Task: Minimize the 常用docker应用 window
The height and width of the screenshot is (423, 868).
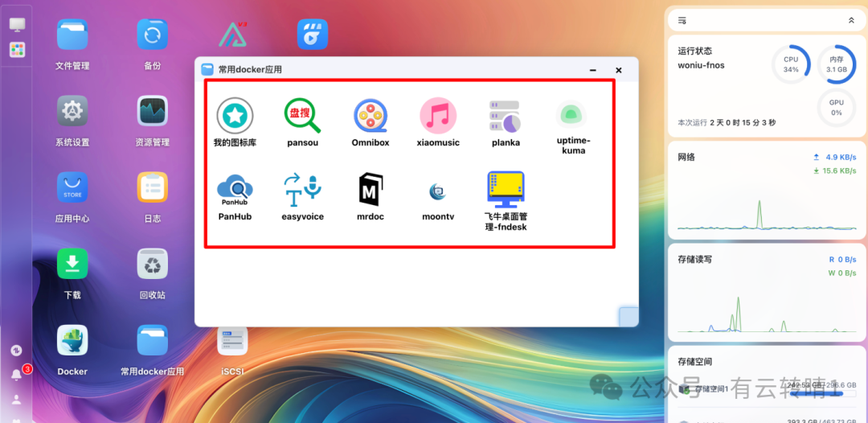Action: point(593,70)
